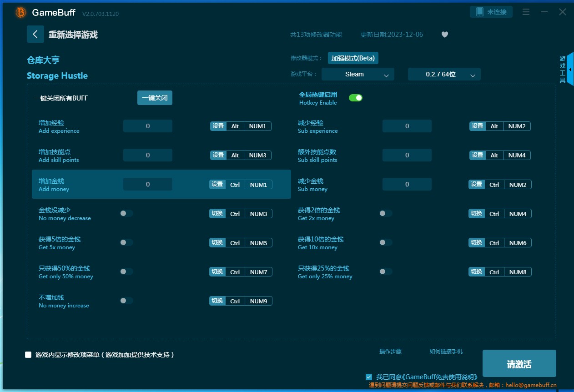
Task: Click 切换 for Get 2x money hotkey
Action: [x=477, y=213]
